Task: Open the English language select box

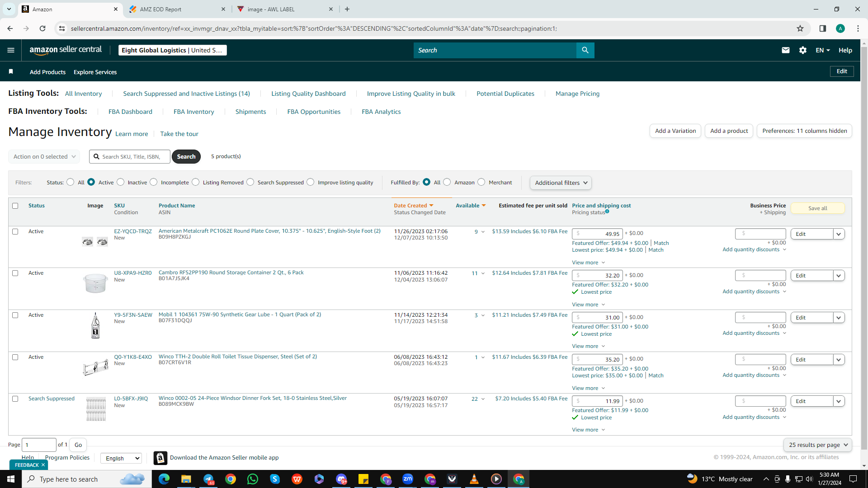Action: [121, 458]
